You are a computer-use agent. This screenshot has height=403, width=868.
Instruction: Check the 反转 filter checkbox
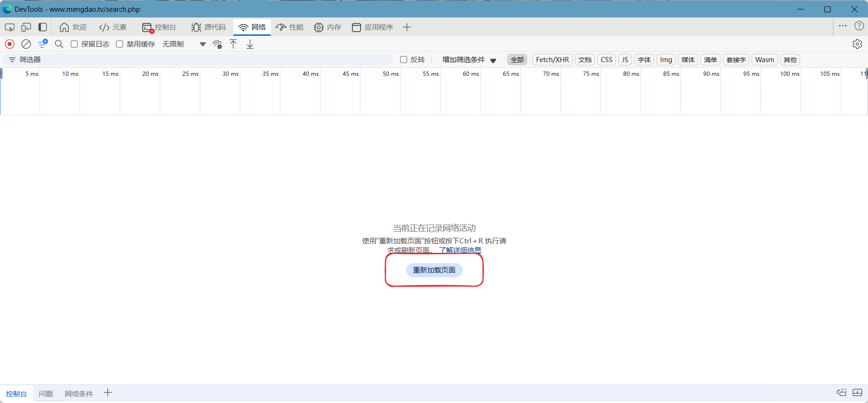coord(403,60)
